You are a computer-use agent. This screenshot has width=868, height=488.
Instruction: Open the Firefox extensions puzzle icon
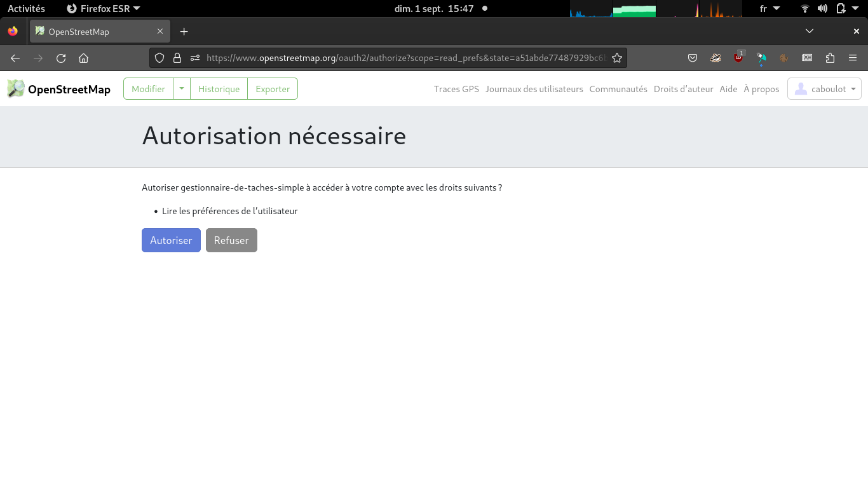(830, 58)
